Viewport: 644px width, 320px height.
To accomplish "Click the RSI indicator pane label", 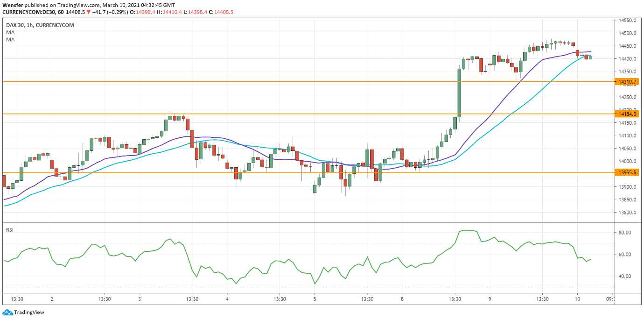I will (x=10, y=230).
